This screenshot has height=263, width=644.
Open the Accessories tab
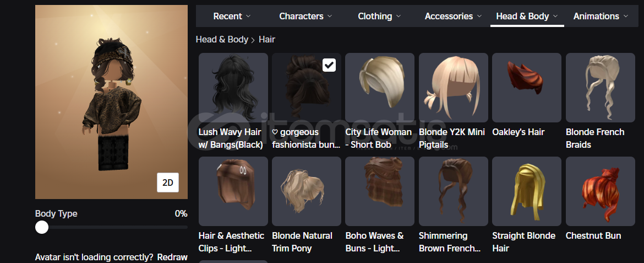[454, 17]
